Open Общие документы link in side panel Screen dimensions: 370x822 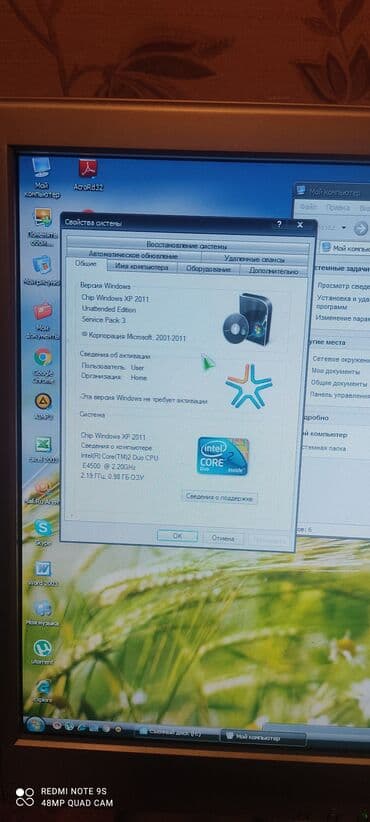coord(340,383)
